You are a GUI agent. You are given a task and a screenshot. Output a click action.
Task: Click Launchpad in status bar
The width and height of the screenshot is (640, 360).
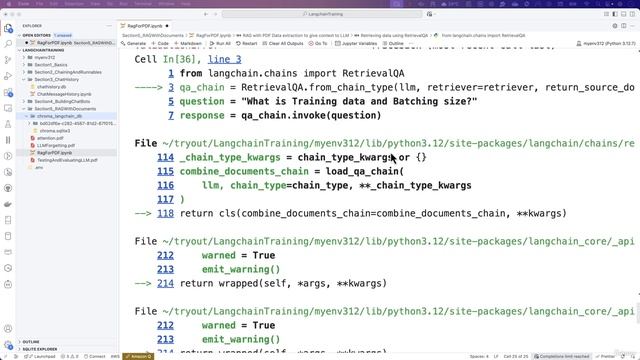[40, 356]
